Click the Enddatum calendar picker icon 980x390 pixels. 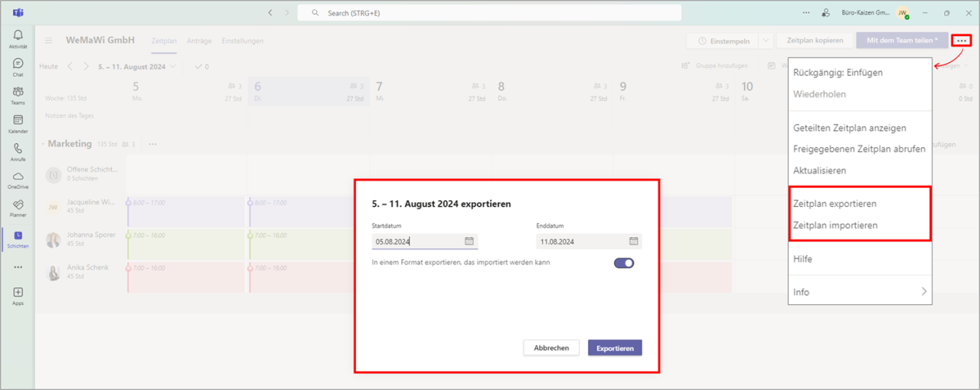point(633,241)
